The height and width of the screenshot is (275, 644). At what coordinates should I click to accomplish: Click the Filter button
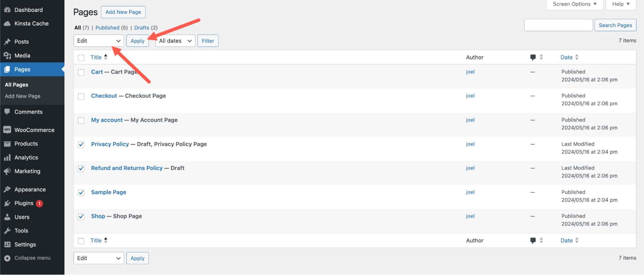click(208, 41)
